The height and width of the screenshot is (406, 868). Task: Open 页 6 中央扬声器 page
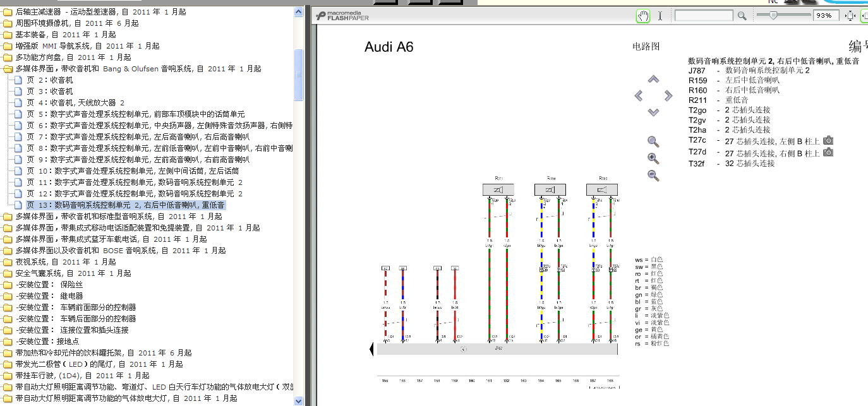159,126
